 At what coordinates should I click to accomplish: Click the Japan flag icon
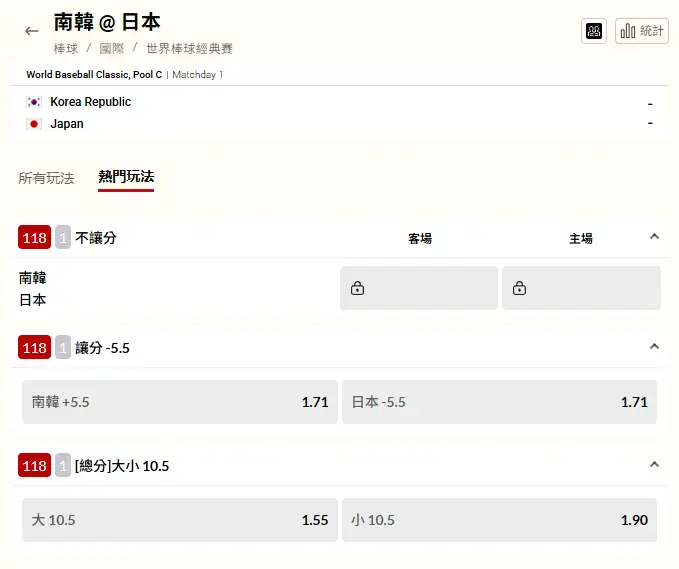34,124
